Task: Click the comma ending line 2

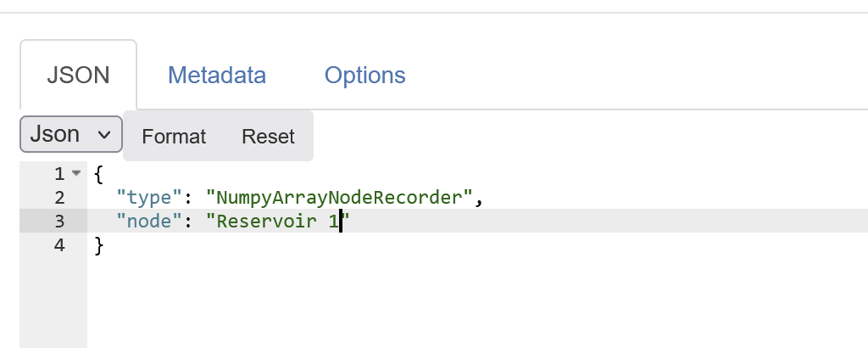Action: [x=478, y=199]
